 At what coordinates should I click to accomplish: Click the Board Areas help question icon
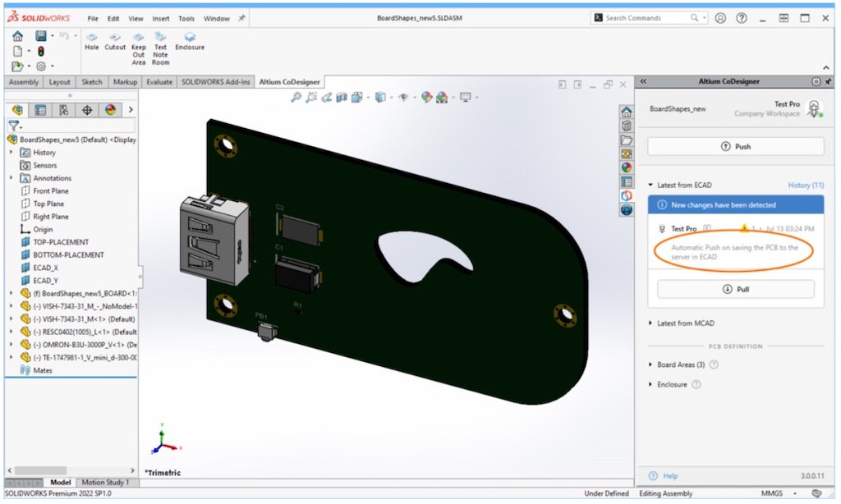coord(714,364)
